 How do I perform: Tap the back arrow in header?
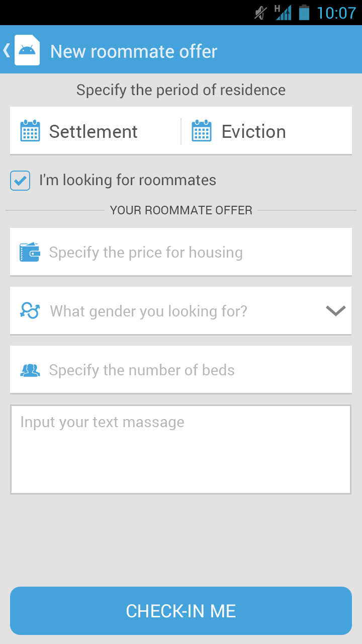[x=7, y=50]
